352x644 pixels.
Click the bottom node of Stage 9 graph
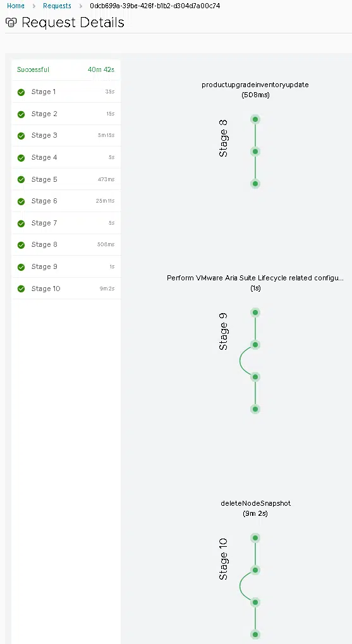[255, 409]
